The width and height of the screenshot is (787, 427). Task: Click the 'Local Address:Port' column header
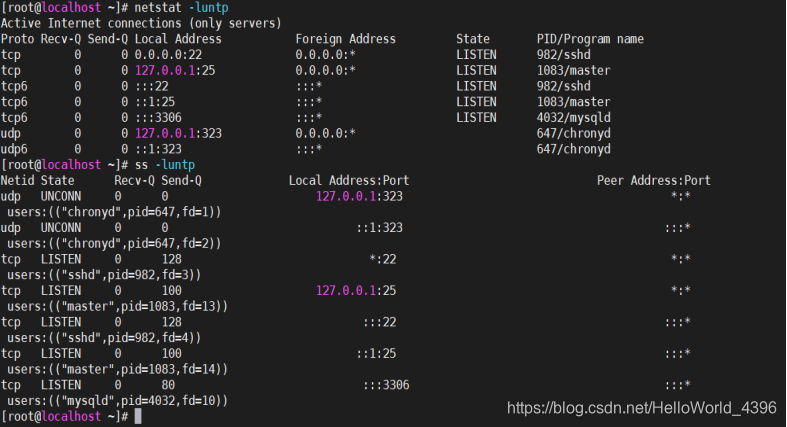point(349,181)
